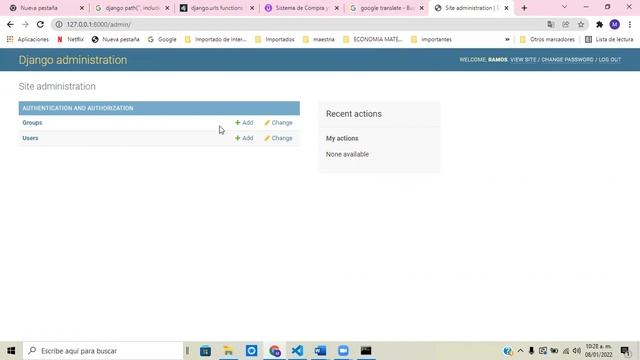
Task: Open the taskbar clock and date
Action: tap(599, 351)
